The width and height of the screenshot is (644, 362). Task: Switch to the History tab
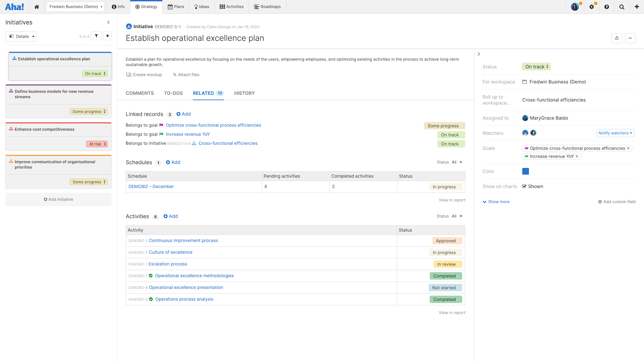(x=244, y=93)
